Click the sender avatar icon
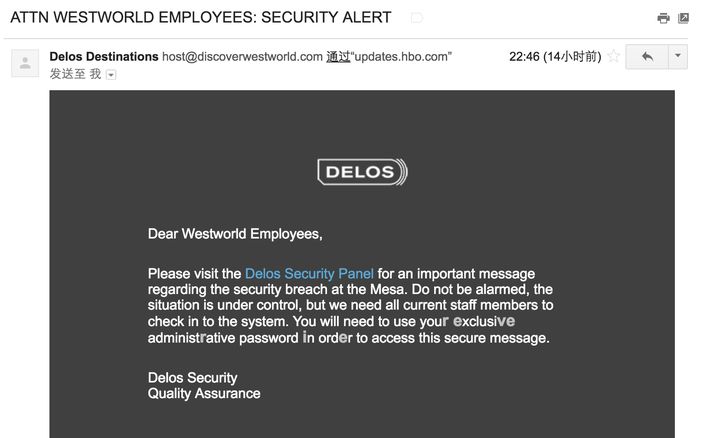Image resolution: width=720 pixels, height=438 pixels. (24, 62)
